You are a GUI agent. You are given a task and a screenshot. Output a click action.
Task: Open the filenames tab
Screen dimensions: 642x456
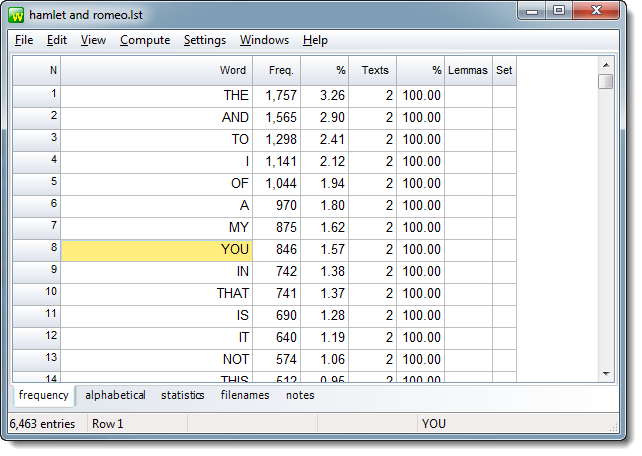245,395
